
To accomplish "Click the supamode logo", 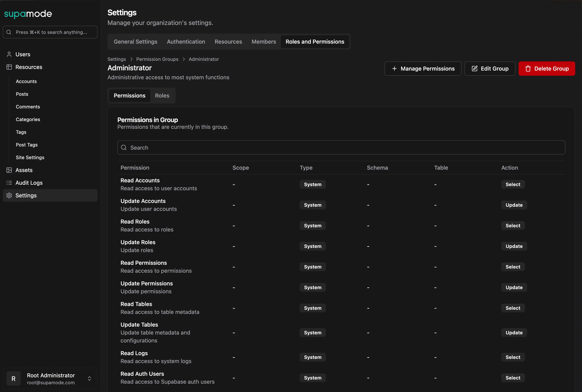I will pyautogui.click(x=28, y=14).
